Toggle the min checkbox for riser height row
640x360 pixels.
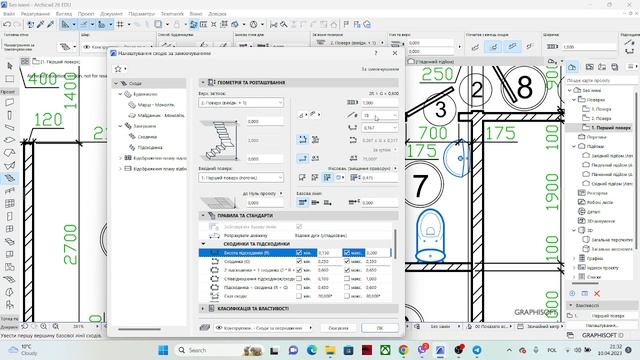[x=299, y=253]
